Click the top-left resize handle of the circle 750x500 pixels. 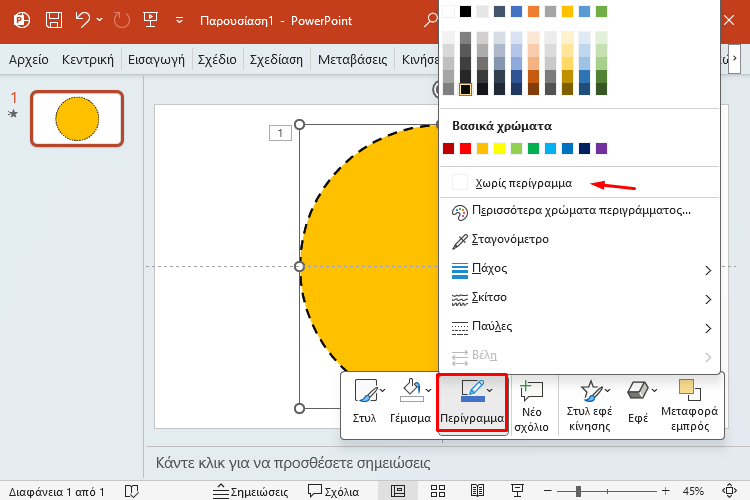coord(299,124)
